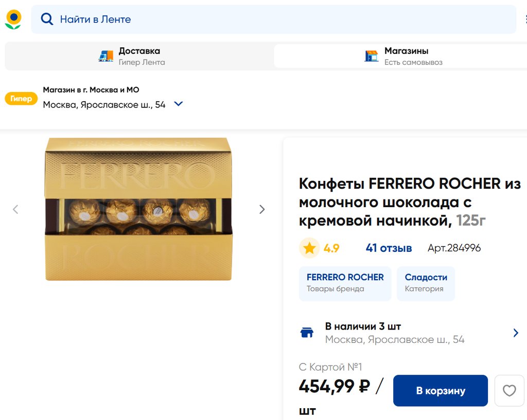Image resolution: width=527 pixels, height=420 pixels.
Task: Click the store building icon
Action: pyautogui.click(x=371, y=56)
